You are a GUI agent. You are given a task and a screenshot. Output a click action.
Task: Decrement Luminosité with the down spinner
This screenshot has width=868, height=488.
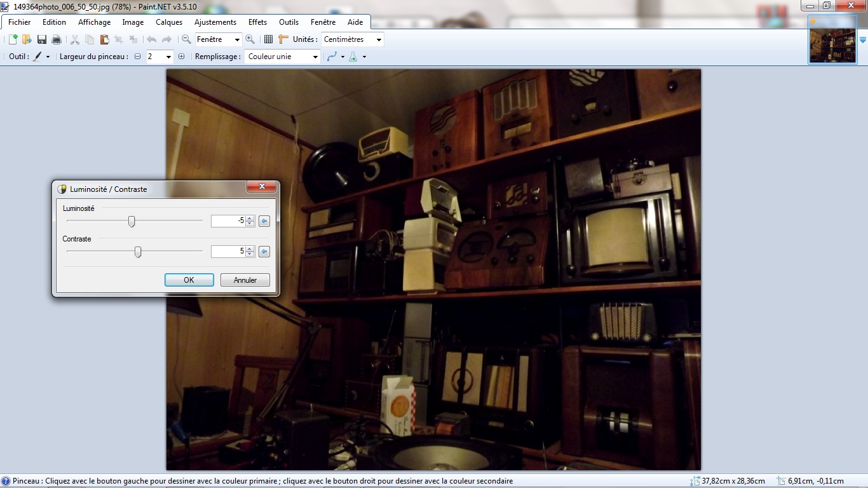(x=250, y=224)
